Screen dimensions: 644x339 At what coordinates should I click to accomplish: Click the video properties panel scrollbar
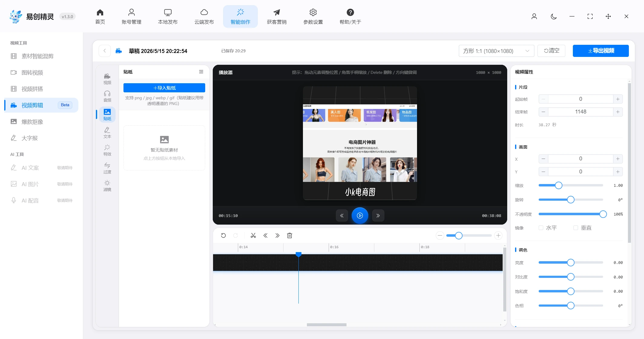click(x=629, y=163)
